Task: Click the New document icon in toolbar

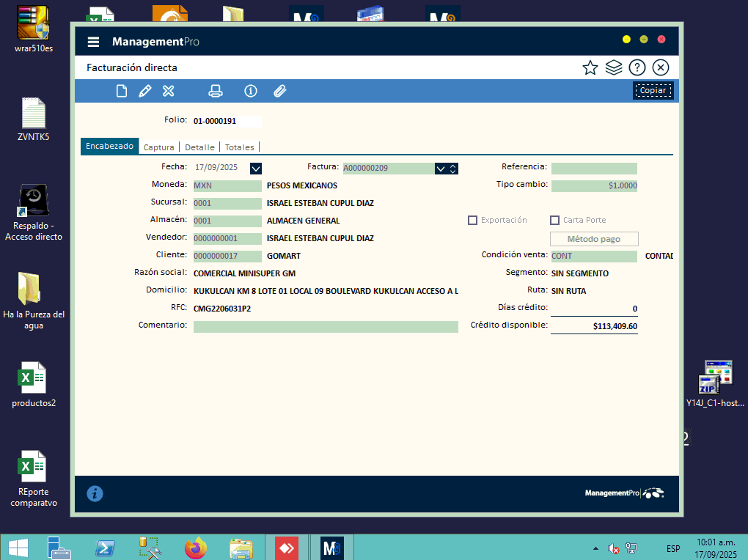Action: click(x=122, y=91)
